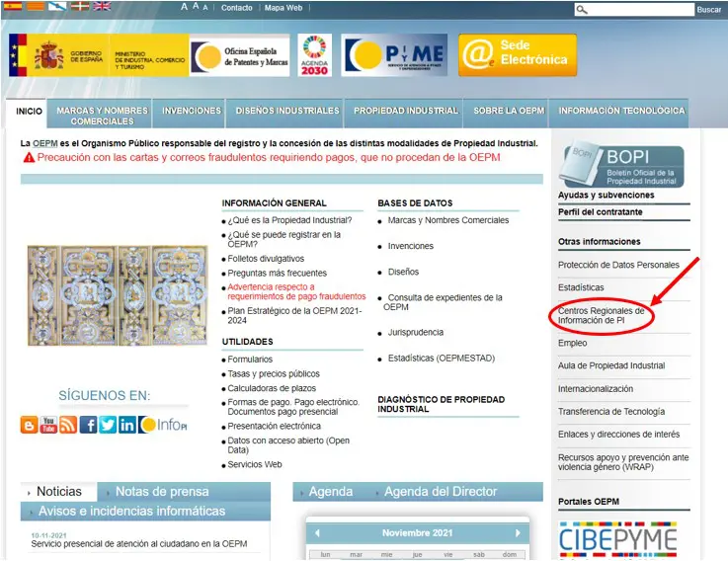The image size is (728, 561).
Task: Open the Sede Electrónica banner
Action: (517, 54)
